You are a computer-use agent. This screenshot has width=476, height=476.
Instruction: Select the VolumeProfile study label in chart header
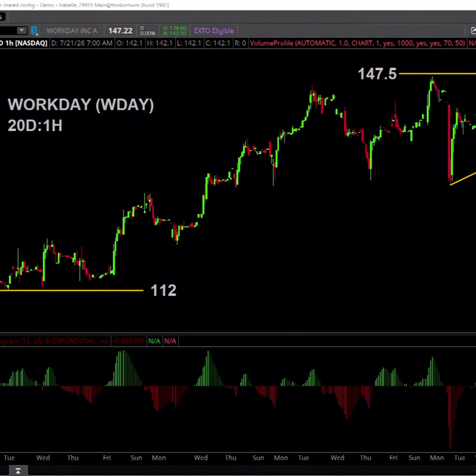(x=357, y=43)
